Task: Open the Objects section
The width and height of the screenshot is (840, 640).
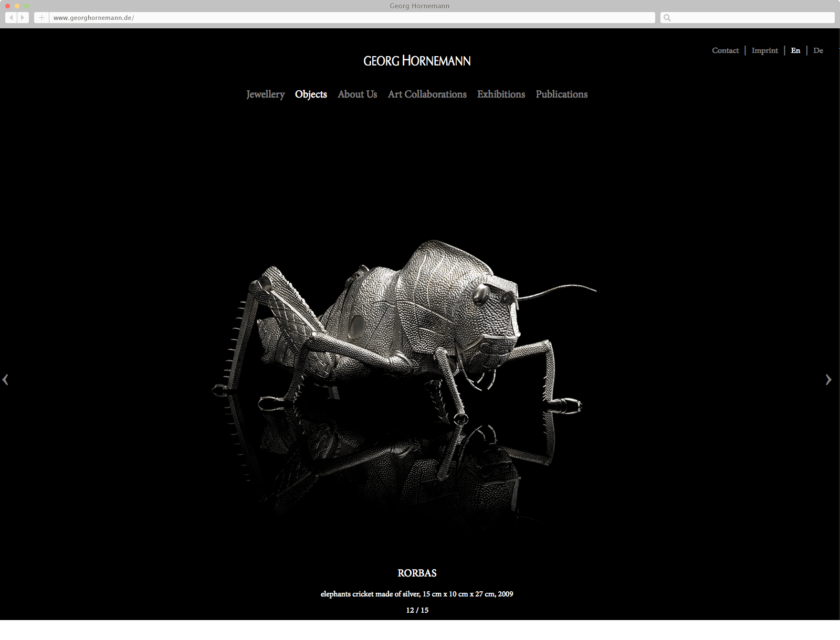Action: pos(311,94)
